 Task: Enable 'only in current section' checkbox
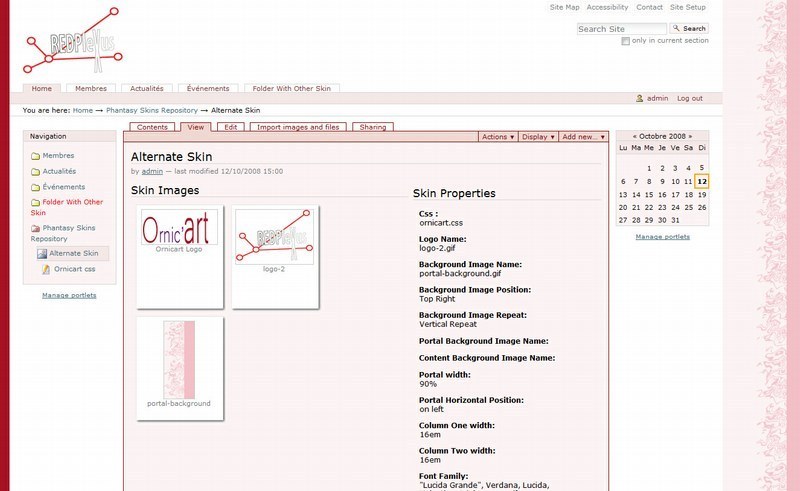[626, 41]
